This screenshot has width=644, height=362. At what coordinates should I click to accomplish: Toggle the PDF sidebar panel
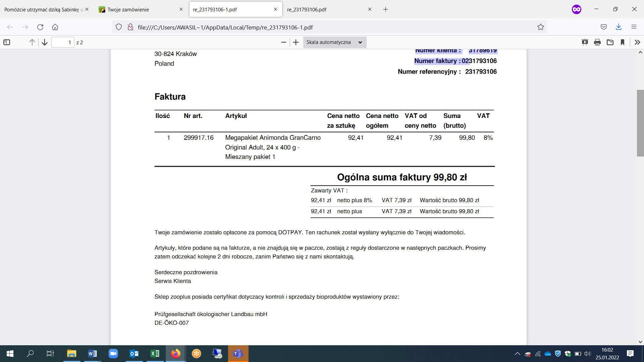(x=7, y=42)
